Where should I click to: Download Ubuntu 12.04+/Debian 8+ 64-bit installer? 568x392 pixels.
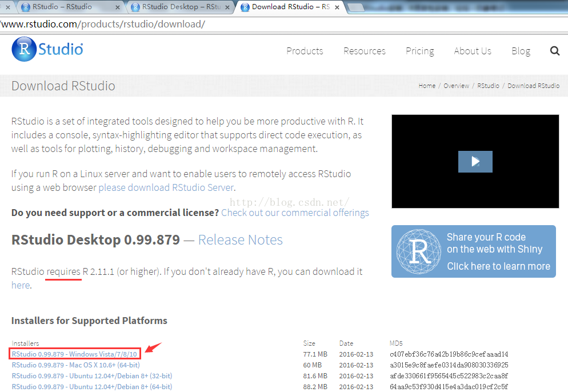tap(92, 386)
